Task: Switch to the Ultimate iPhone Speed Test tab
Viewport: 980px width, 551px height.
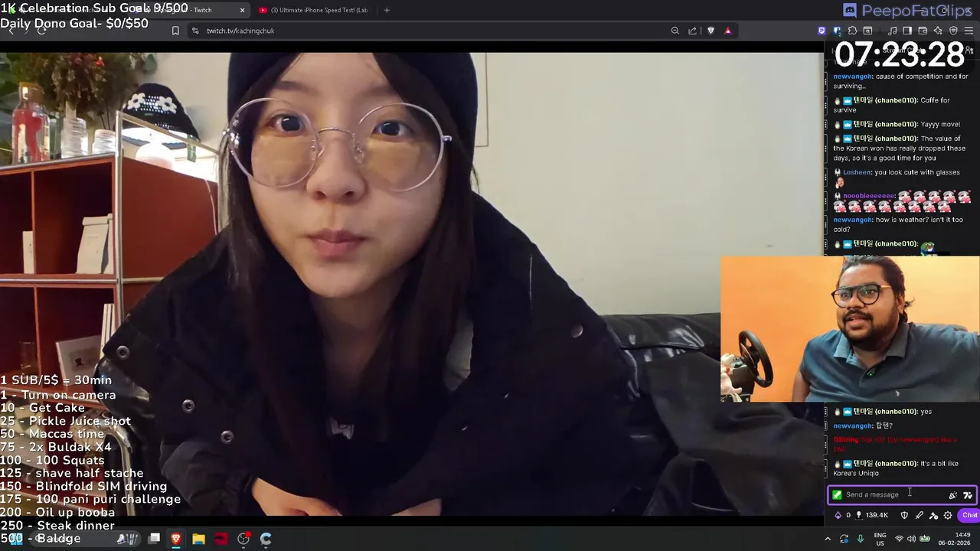Action: point(314,10)
